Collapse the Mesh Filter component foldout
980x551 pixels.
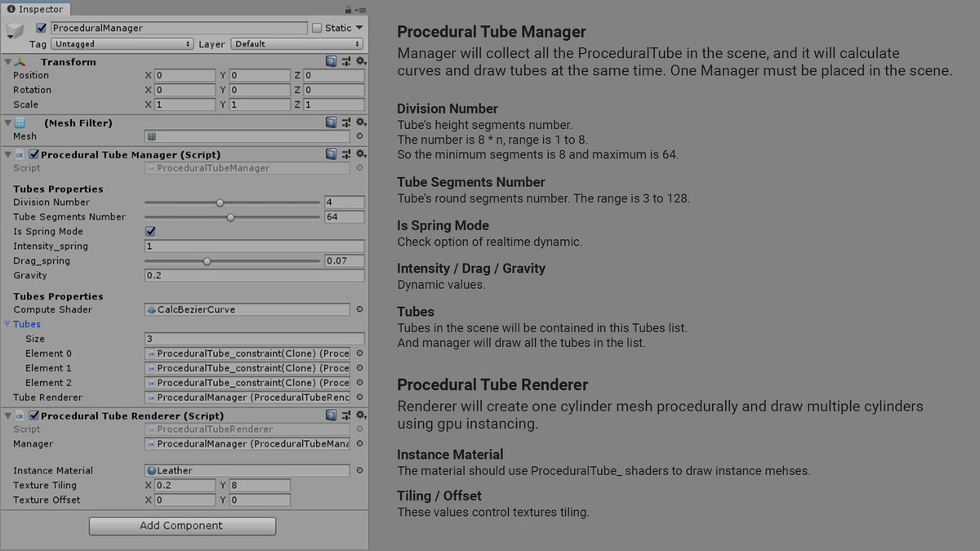coord(8,123)
